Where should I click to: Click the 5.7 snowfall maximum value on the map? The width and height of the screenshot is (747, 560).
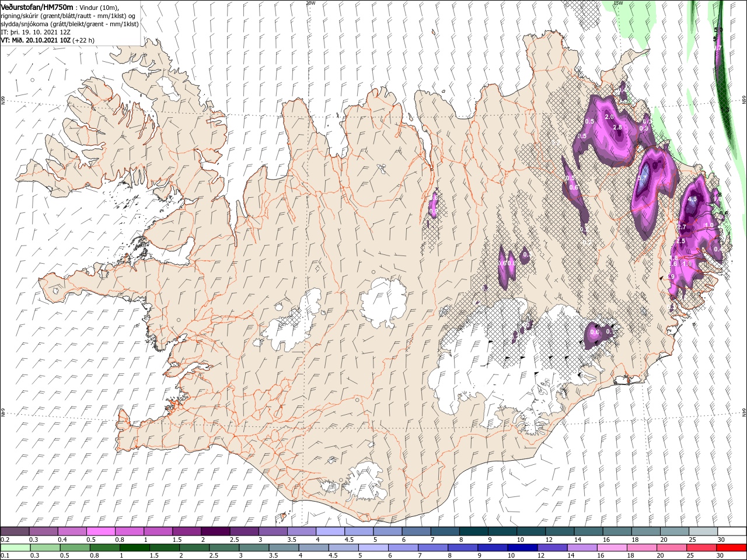coord(643,178)
